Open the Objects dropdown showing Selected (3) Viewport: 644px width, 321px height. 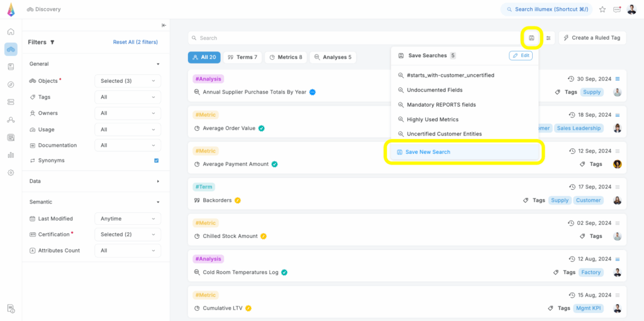128,81
